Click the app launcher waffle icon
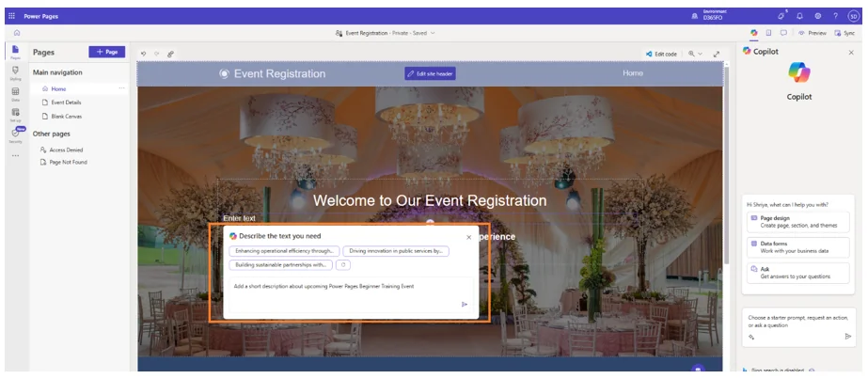 (x=11, y=16)
